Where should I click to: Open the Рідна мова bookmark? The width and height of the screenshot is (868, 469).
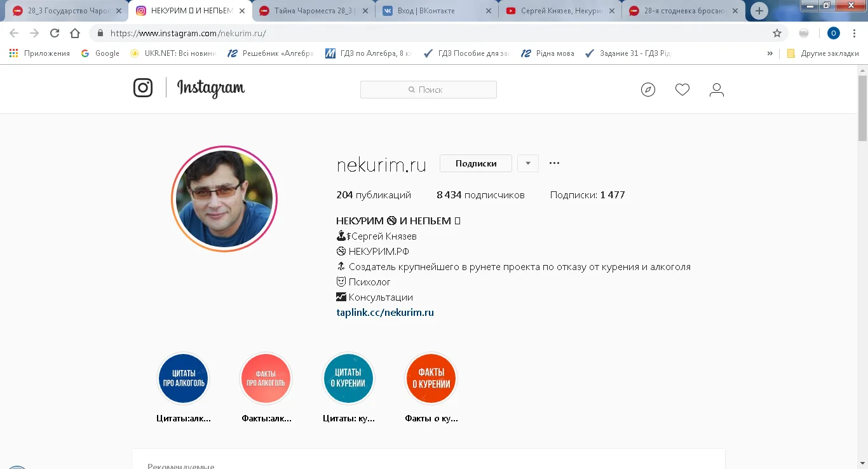[548, 53]
